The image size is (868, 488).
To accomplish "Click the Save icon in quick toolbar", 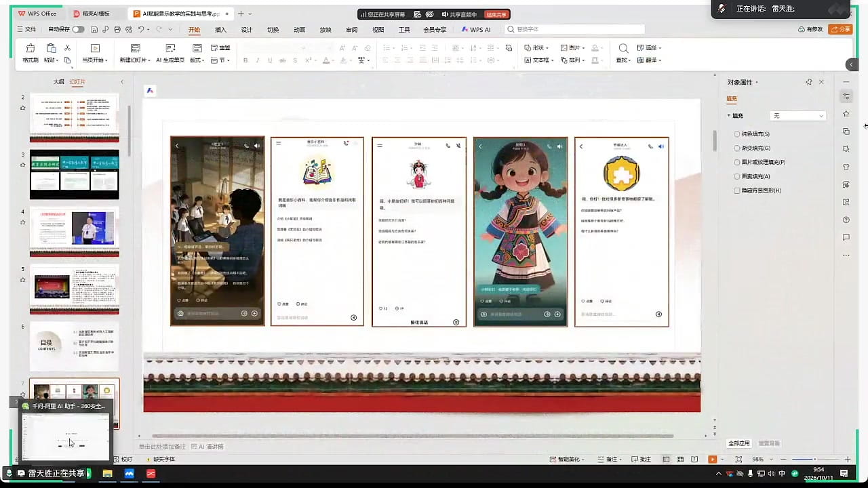I will [94, 30].
